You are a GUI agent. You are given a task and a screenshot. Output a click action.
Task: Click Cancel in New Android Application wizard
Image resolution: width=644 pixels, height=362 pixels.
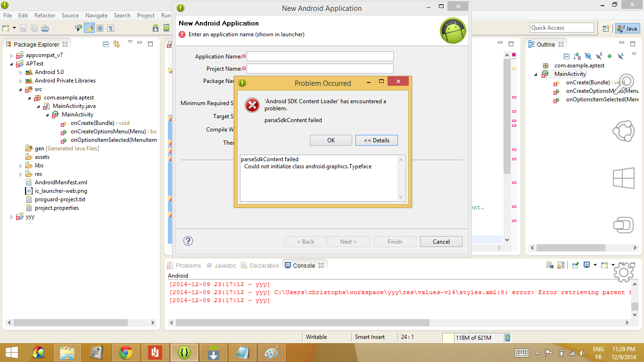(x=441, y=241)
